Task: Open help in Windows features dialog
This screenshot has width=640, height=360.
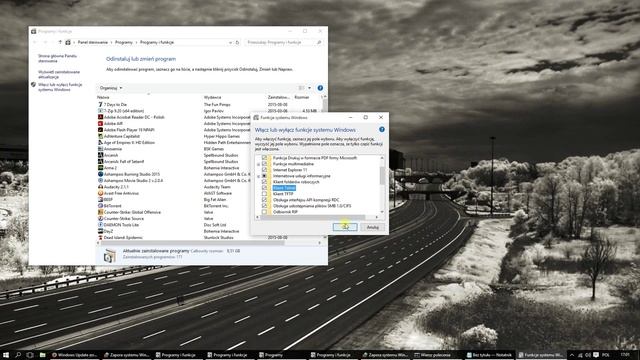Action: [382, 129]
